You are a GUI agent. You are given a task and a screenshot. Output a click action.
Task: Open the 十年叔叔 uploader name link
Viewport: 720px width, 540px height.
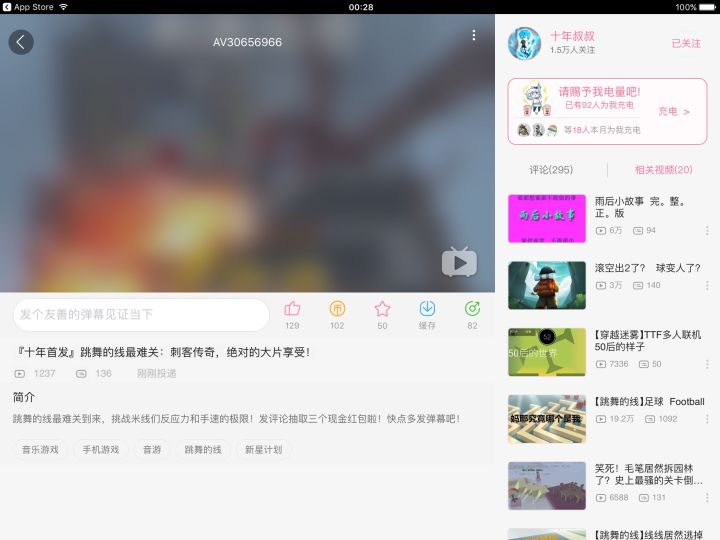pos(572,36)
